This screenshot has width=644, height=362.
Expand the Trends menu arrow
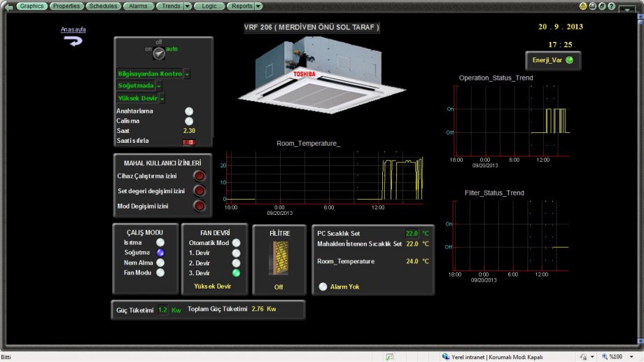(x=188, y=6)
